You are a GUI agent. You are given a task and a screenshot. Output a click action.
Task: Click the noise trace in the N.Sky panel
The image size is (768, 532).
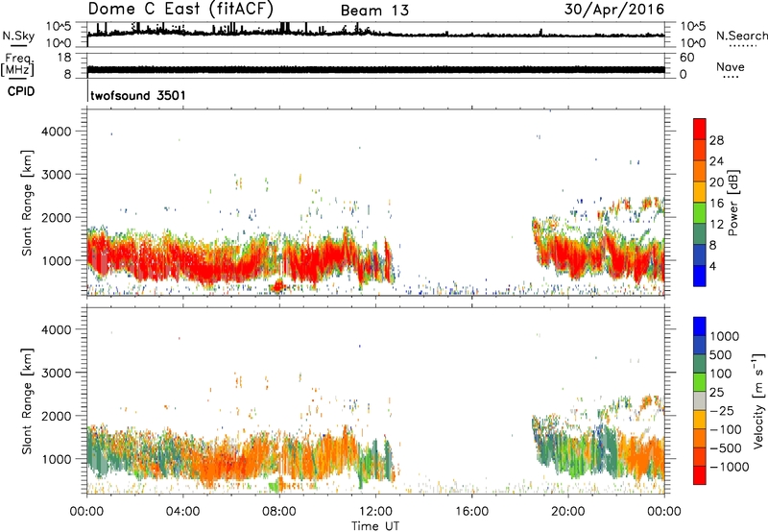pyautogui.click(x=375, y=33)
